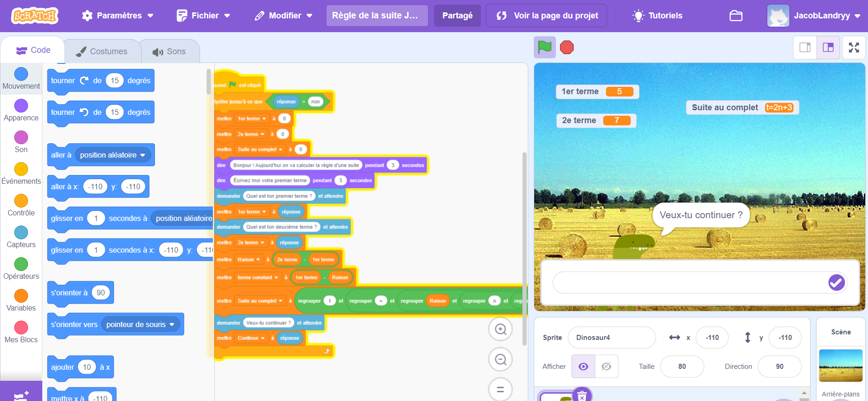Switch to small stage layout

[805, 47]
